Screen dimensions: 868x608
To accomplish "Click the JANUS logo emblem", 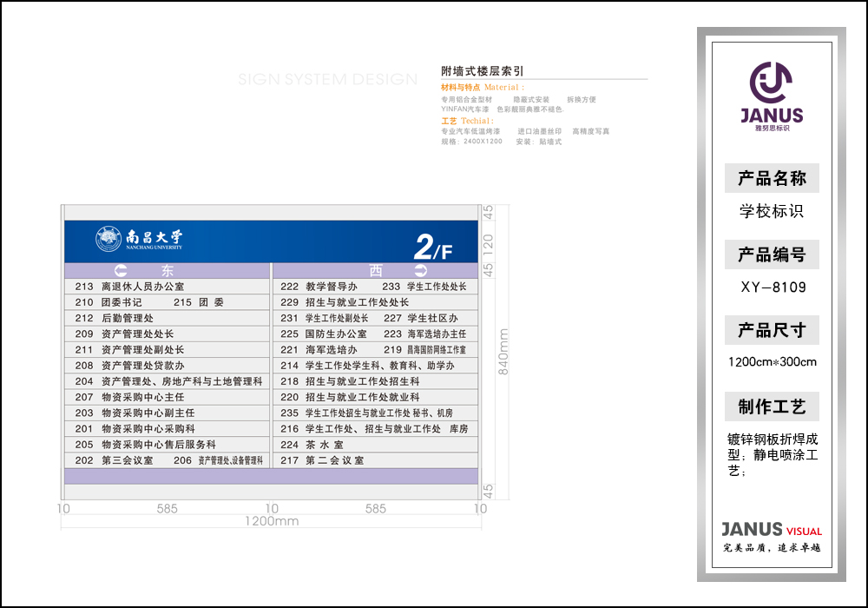I will click(771, 83).
